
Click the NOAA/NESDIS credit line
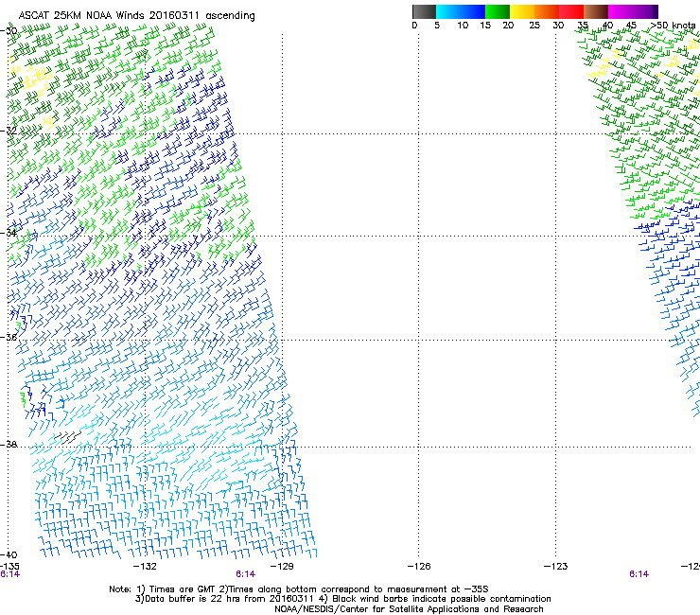pyautogui.click(x=409, y=609)
